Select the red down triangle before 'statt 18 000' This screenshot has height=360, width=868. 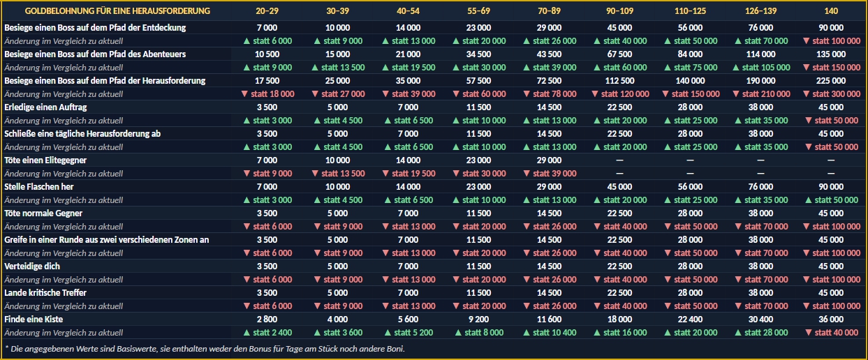tap(244, 94)
